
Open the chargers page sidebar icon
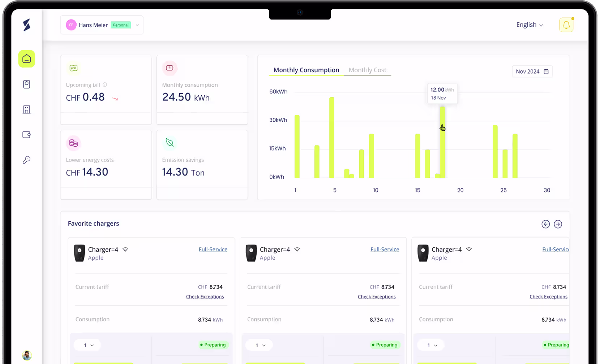tap(27, 84)
